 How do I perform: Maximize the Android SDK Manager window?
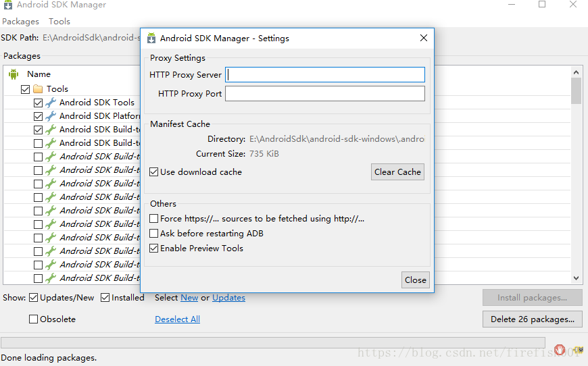542,5
